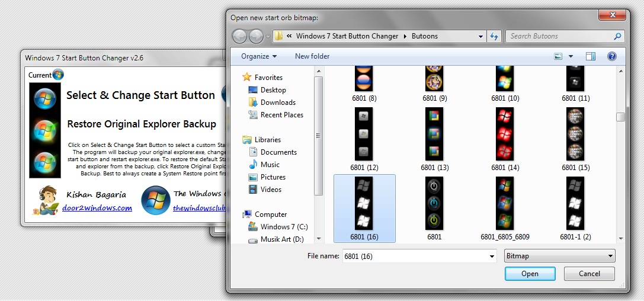Open the address bar history dropdown

tap(480, 36)
